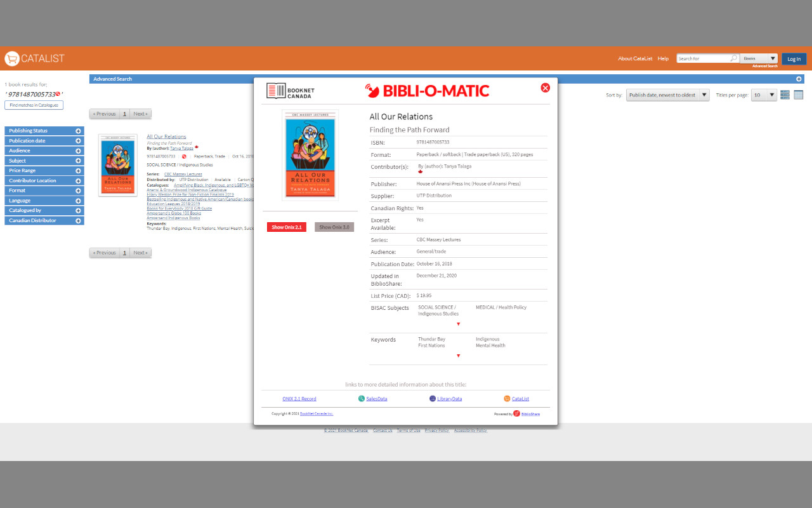The width and height of the screenshot is (812, 508).
Task: Click the CataList logo in the header
Action: (34, 58)
